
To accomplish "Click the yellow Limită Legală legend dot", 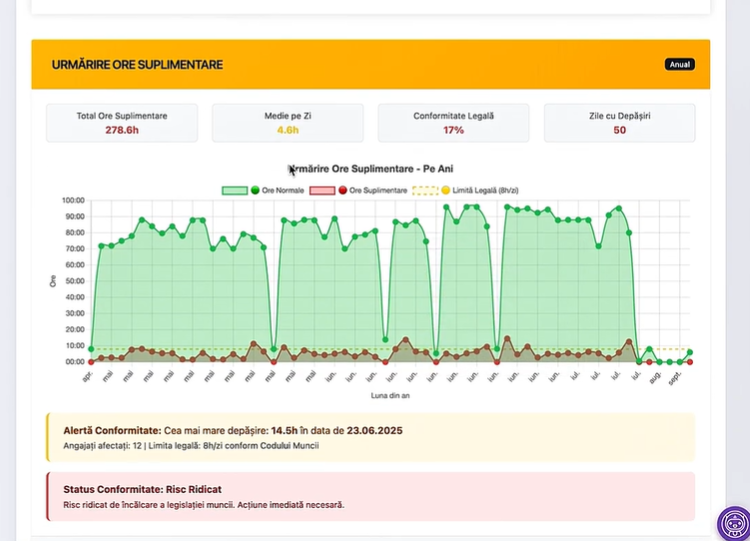I will [445, 190].
